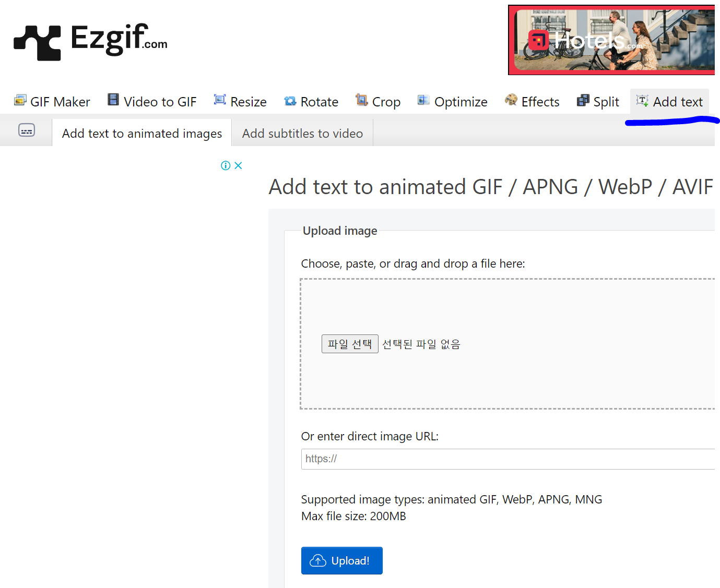Click the blue Upload! button
The image size is (720, 588).
[x=342, y=560]
